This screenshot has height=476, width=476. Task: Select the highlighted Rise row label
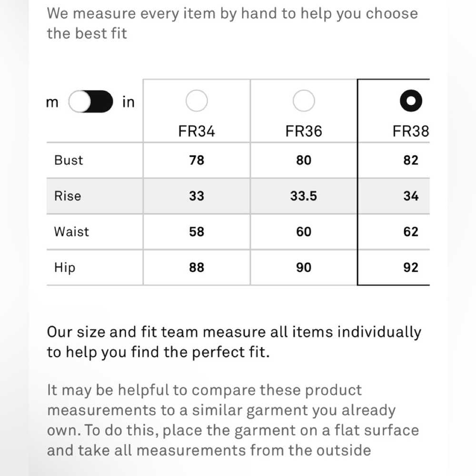(x=68, y=196)
